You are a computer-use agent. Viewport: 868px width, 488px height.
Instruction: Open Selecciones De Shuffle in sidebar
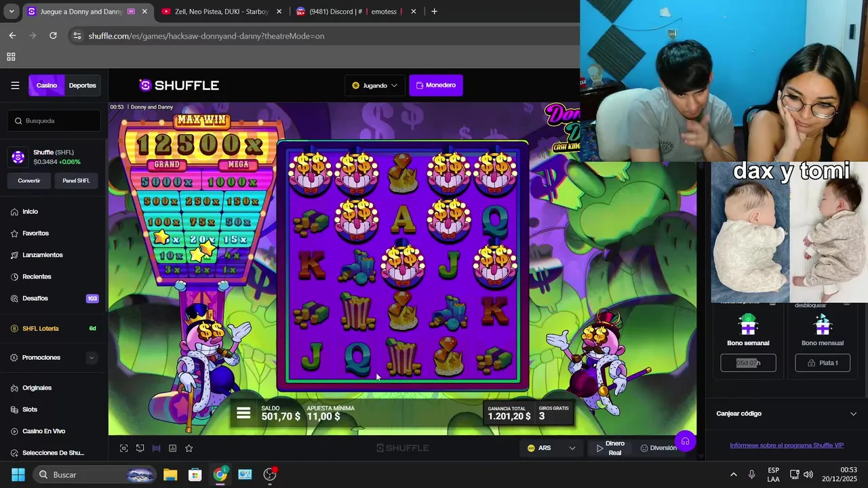tap(53, 453)
